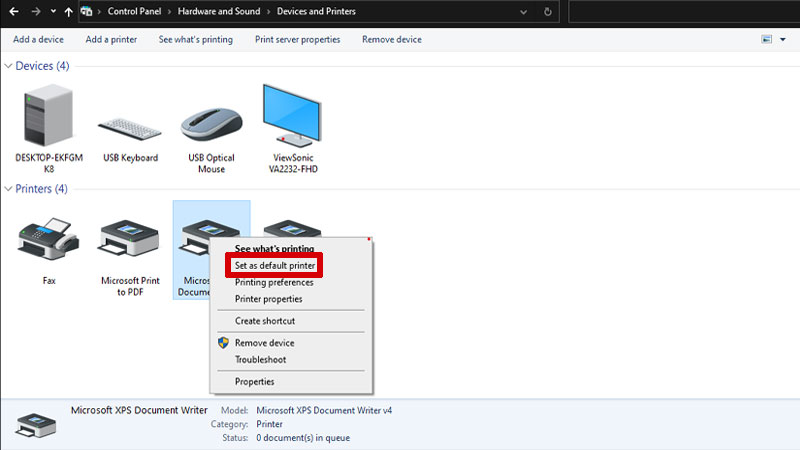Open the recent locations dropdown arrow
800x450 pixels.
(53, 11)
